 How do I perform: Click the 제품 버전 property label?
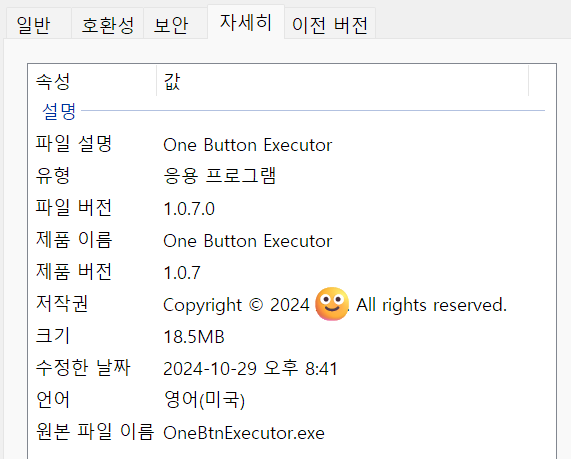[74, 272]
